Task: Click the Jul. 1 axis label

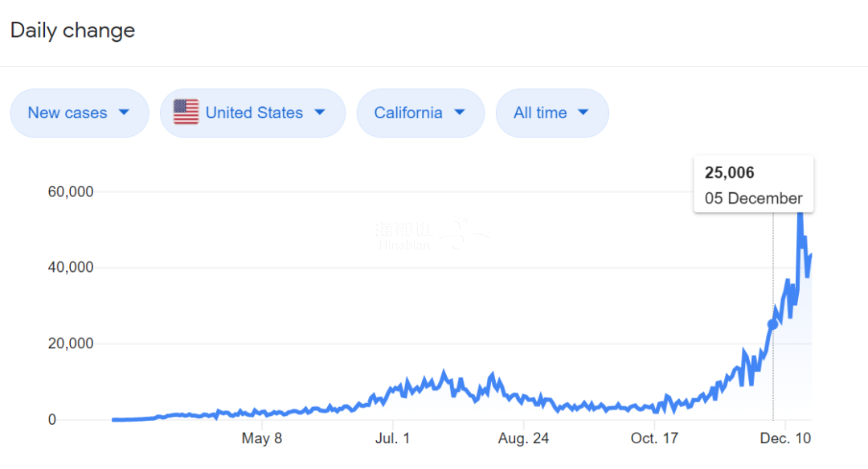Action: click(393, 438)
